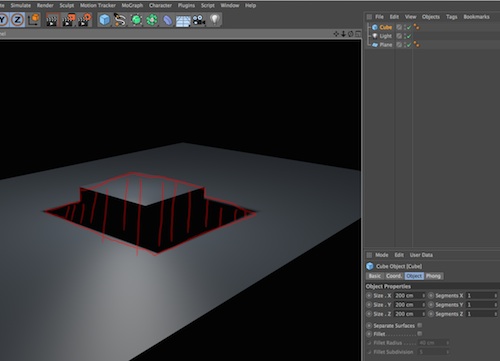500x361 pixels.
Task: Open Attribute Manager Mode menu
Action: pyautogui.click(x=382, y=255)
